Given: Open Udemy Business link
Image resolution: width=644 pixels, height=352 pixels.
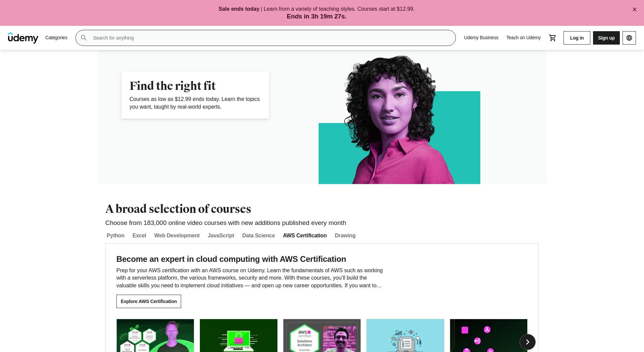Looking at the screenshot, I should coord(481,38).
